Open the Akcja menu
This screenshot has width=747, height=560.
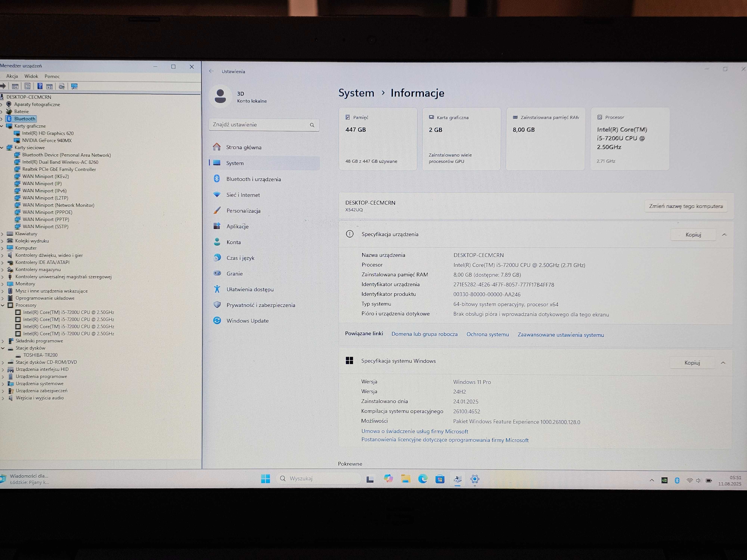12,76
